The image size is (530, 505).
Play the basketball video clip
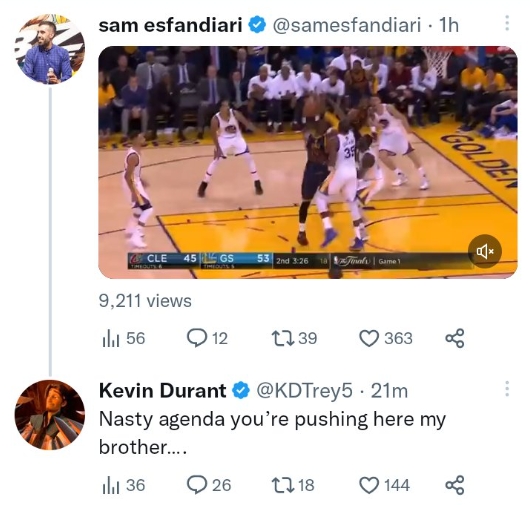coord(308,162)
